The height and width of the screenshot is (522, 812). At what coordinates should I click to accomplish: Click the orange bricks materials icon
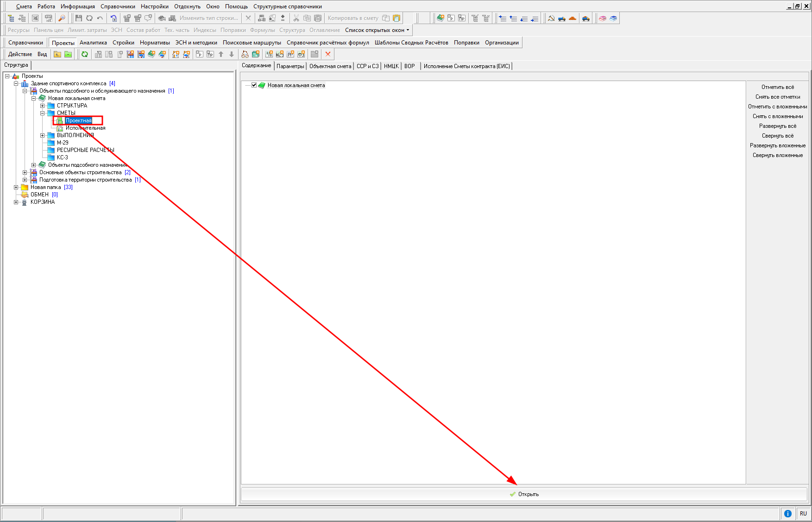[573, 18]
